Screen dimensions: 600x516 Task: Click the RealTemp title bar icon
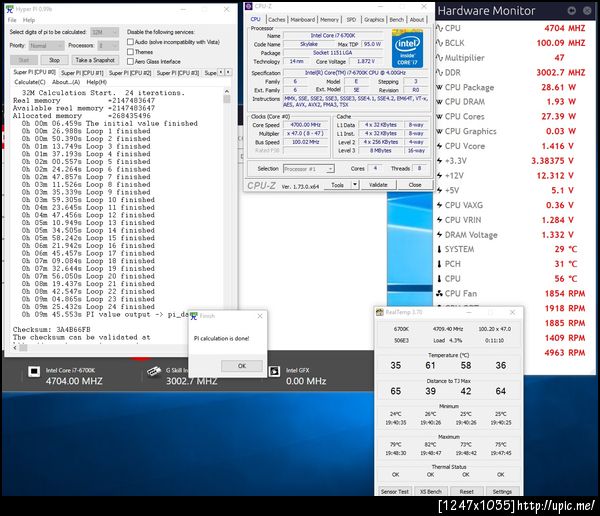tap(380, 312)
